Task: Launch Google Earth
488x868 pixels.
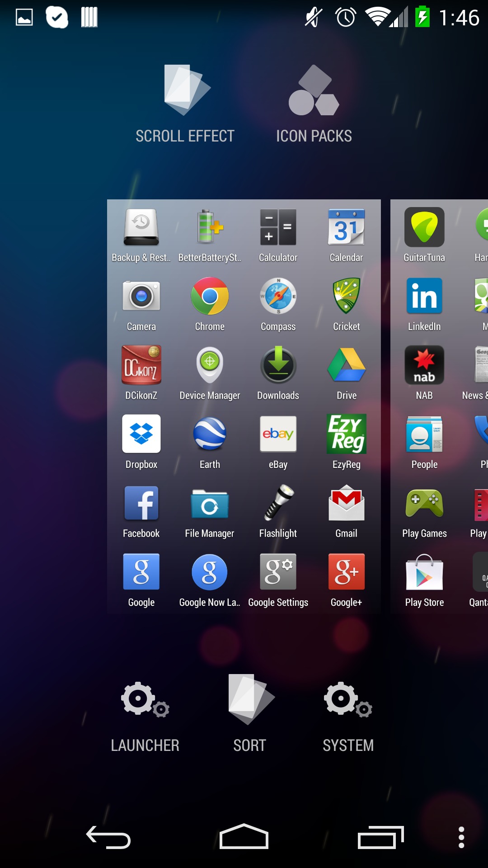Action: pyautogui.click(x=210, y=442)
